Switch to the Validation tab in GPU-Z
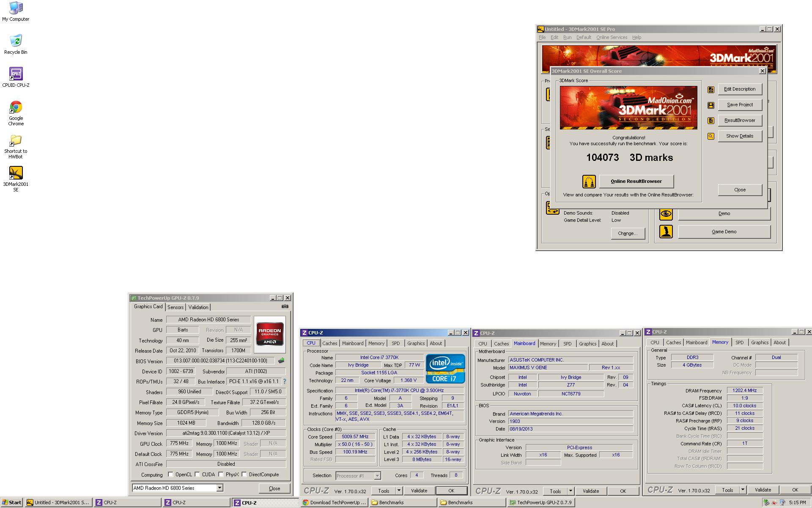812x508 pixels. point(198,307)
